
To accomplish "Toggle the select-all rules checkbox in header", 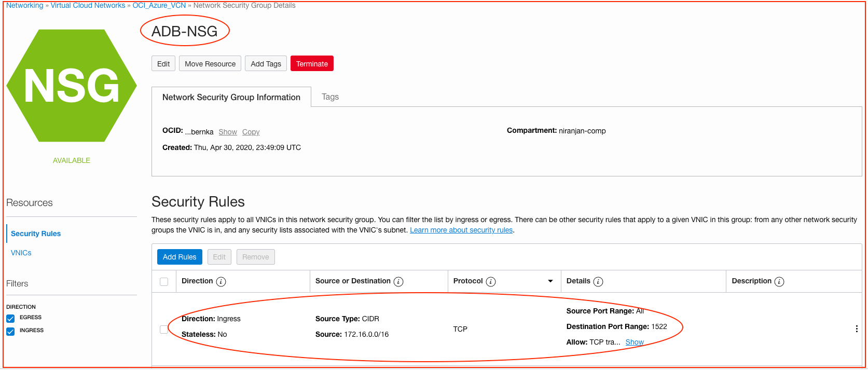I will pos(164,282).
